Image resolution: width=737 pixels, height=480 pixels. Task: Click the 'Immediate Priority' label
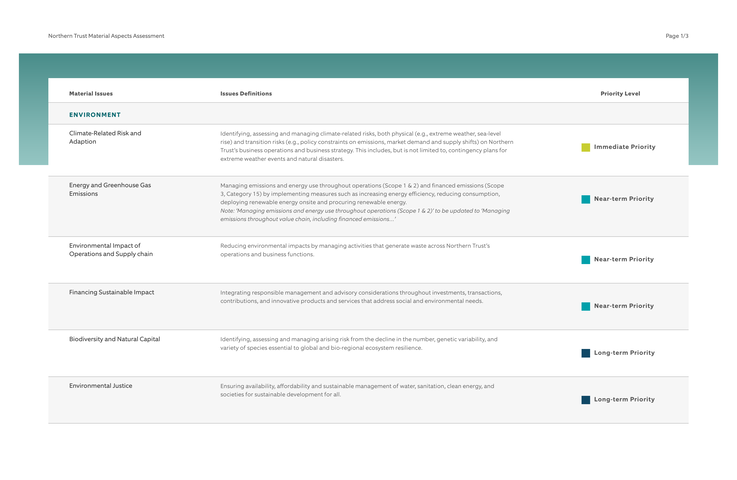(624, 147)
